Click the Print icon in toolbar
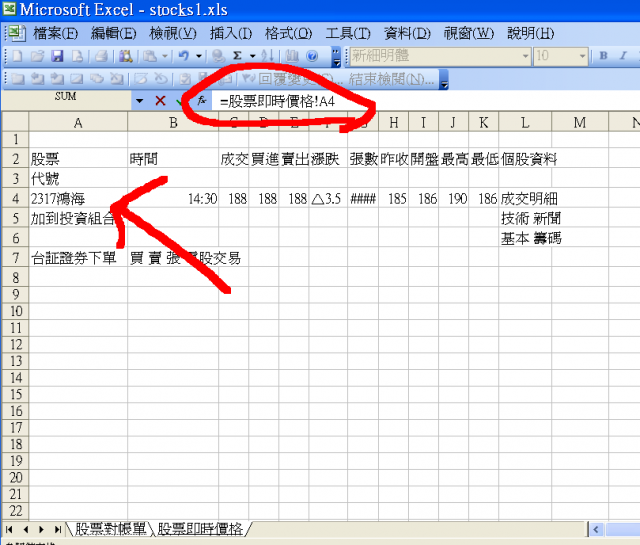 coord(101,56)
